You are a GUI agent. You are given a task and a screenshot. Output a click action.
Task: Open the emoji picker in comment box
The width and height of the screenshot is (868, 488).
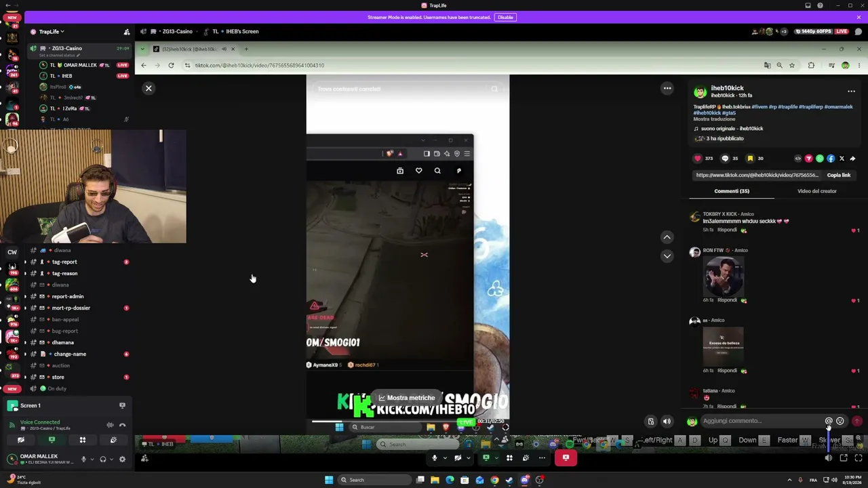(x=840, y=421)
